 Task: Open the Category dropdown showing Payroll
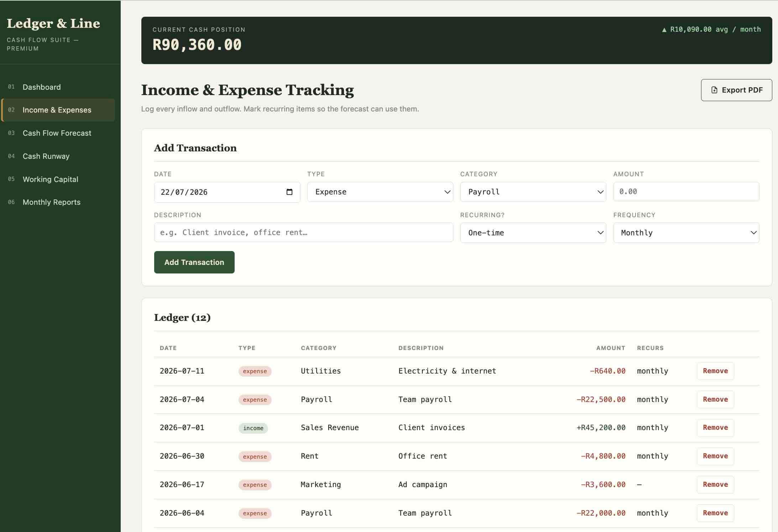tap(533, 192)
